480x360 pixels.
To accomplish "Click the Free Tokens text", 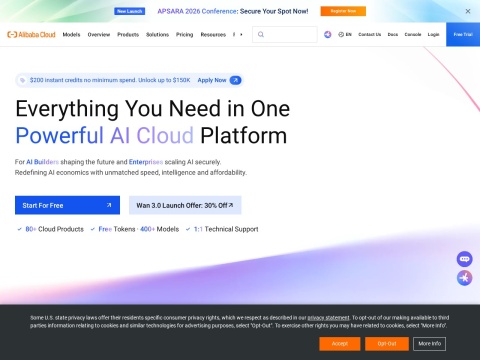I will coord(117,229).
